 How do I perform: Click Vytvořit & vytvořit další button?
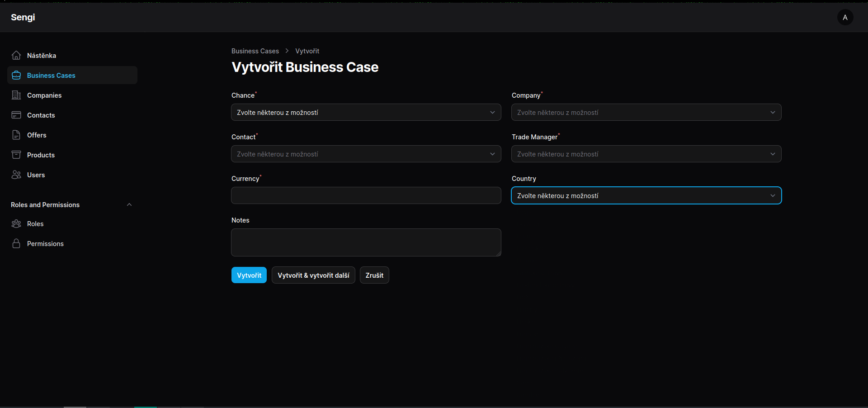pyautogui.click(x=313, y=275)
